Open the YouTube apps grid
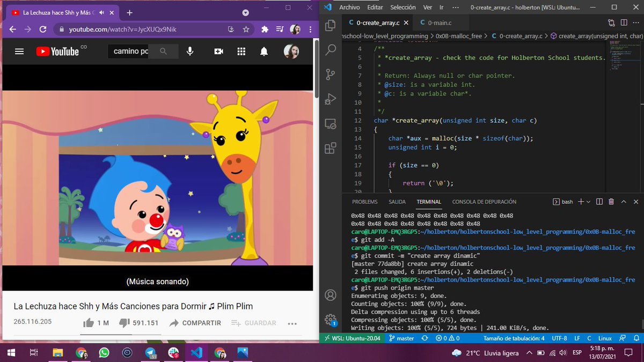 tap(241, 51)
